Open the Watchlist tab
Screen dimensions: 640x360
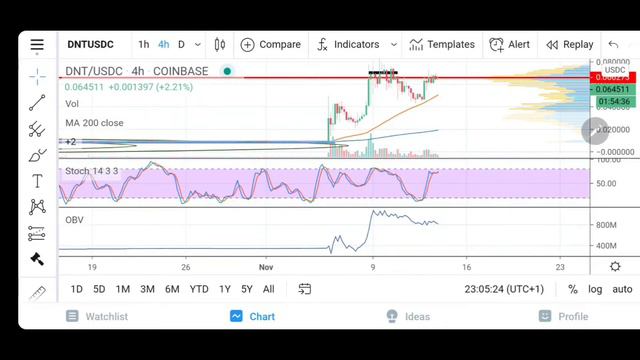point(97,316)
